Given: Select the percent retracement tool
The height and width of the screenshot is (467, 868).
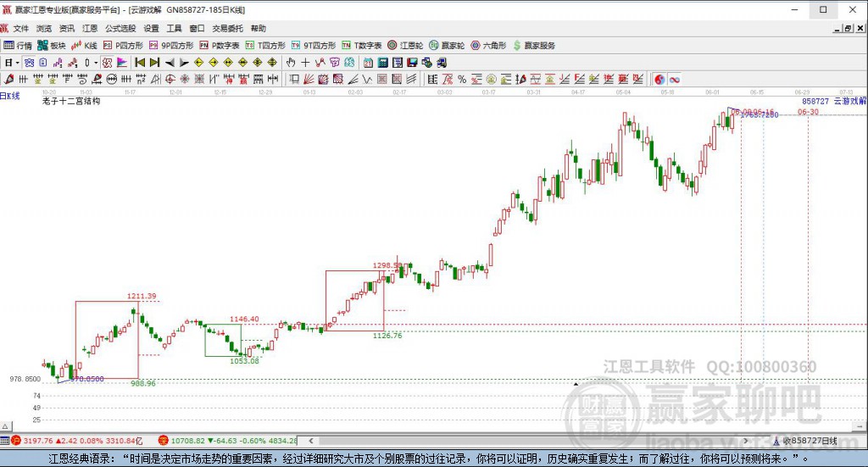Looking at the screenshot, I should point(462,79).
